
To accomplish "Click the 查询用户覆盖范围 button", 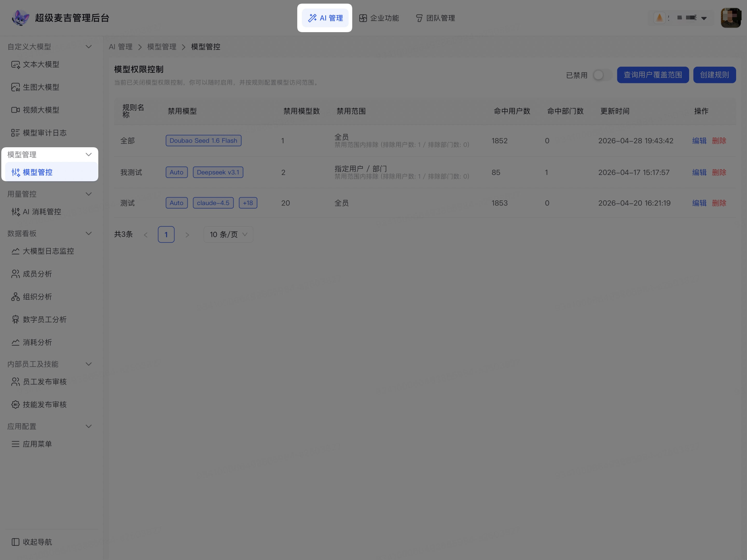I will (x=653, y=75).
